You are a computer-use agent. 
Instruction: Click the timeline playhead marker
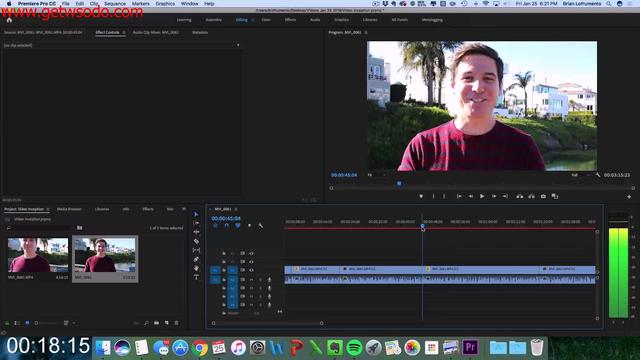click(422, 226)
